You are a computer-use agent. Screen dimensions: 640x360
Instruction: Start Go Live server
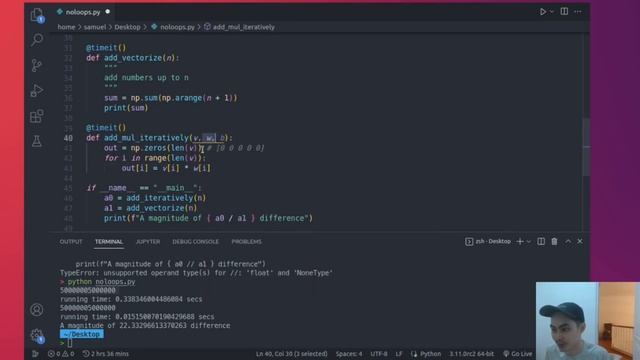tap(518, 354)
